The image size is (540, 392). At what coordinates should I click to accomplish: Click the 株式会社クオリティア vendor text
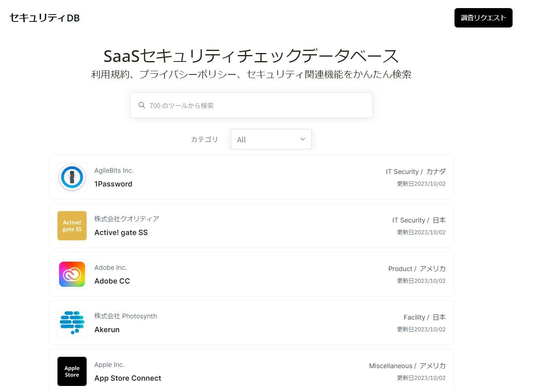click(x=127, y=219)
